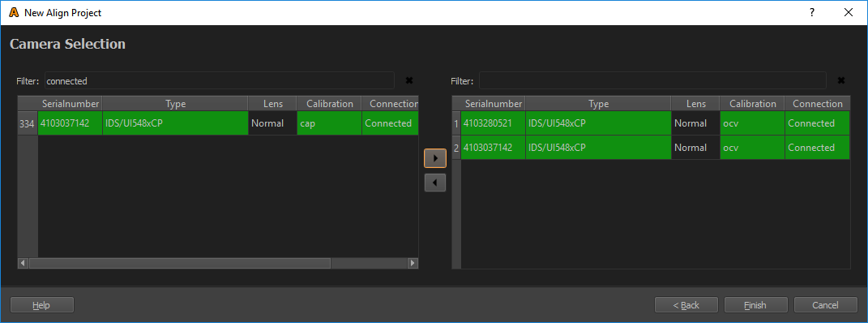Sort right table by Serialnumber header
The width and height of the screenshot is (868, 323).
click(x=494, y=104)
